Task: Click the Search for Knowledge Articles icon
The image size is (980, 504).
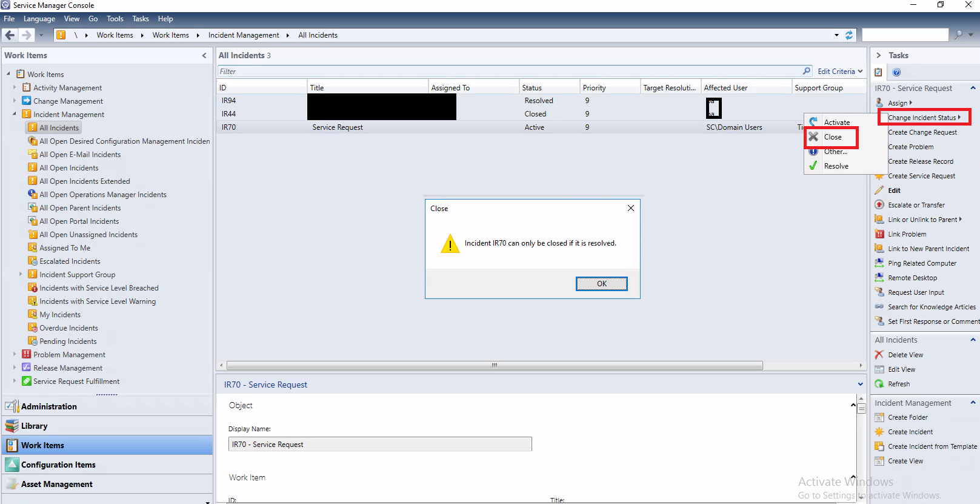Action: coord(879,307)
